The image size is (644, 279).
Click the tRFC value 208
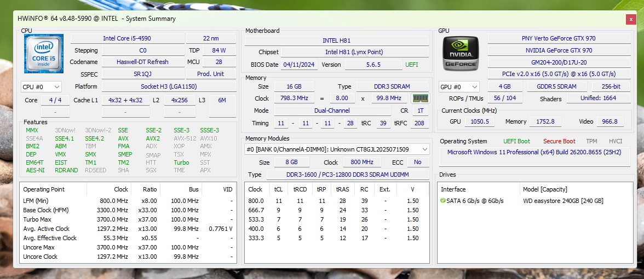419,123
